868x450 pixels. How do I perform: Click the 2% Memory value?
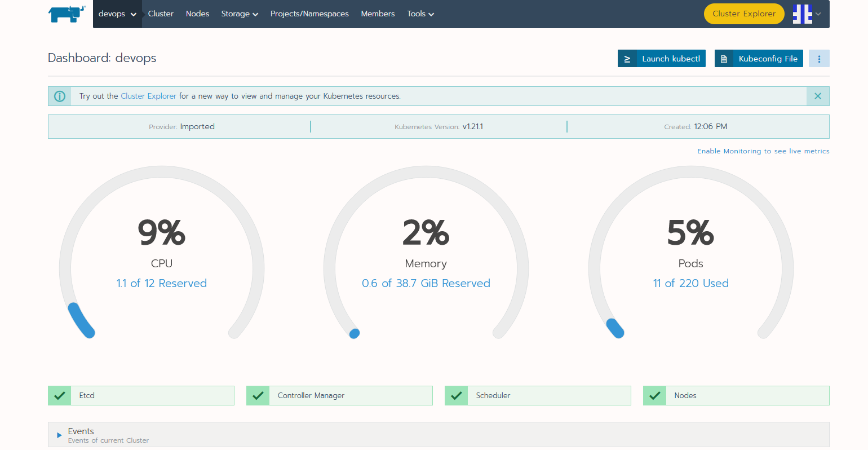426,232
